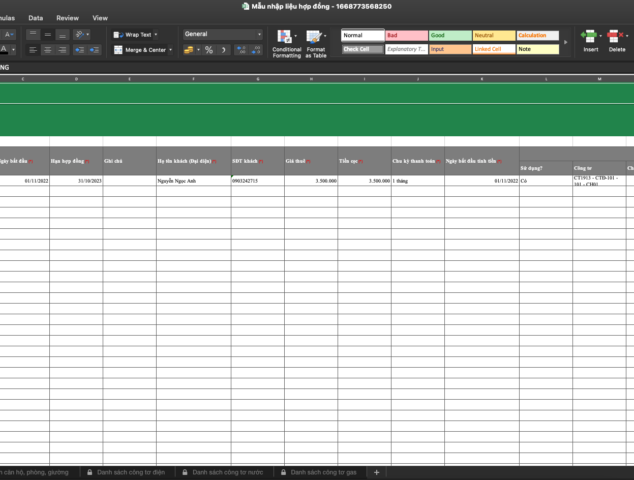Apply the Bad cell style

click(405, 35)
